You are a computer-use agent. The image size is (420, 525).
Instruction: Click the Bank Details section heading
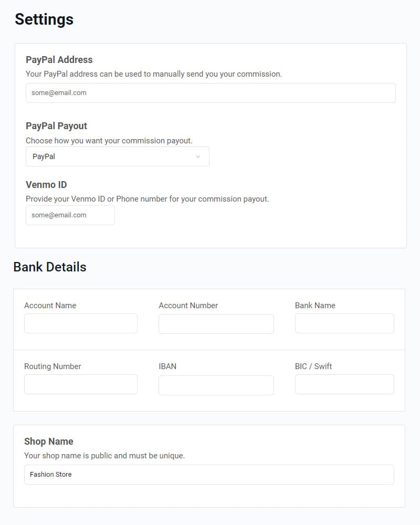(x=50, y=267)
